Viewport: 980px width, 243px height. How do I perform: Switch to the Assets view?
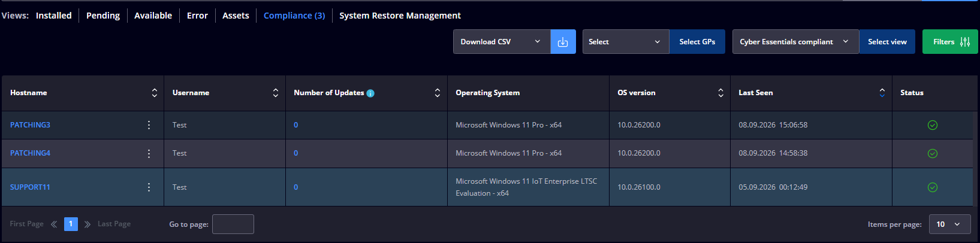(x=236, y=16)
